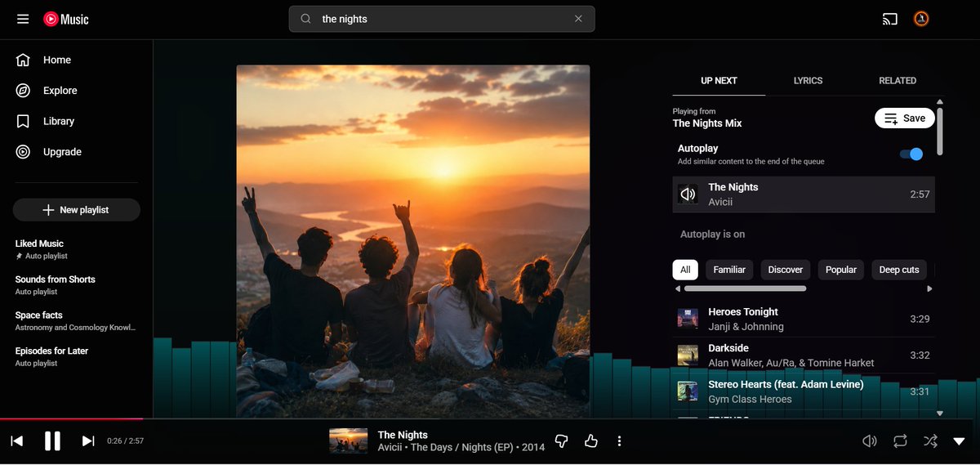980x465 pixels.
Task: Open the cast to device icon
Action: pos(890,19)
